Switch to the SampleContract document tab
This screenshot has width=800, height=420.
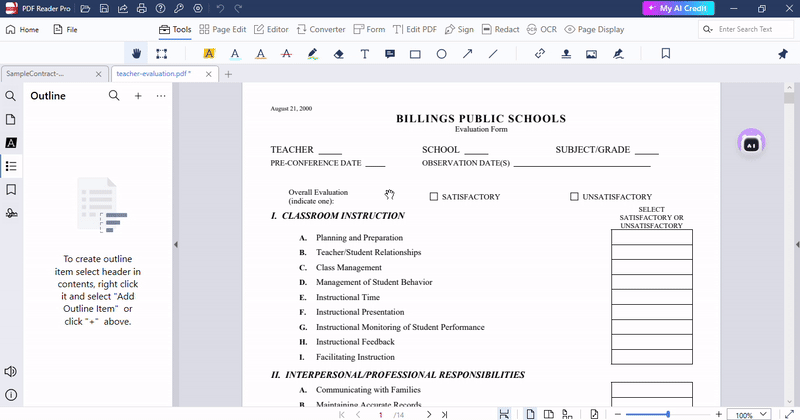(55, 74)
